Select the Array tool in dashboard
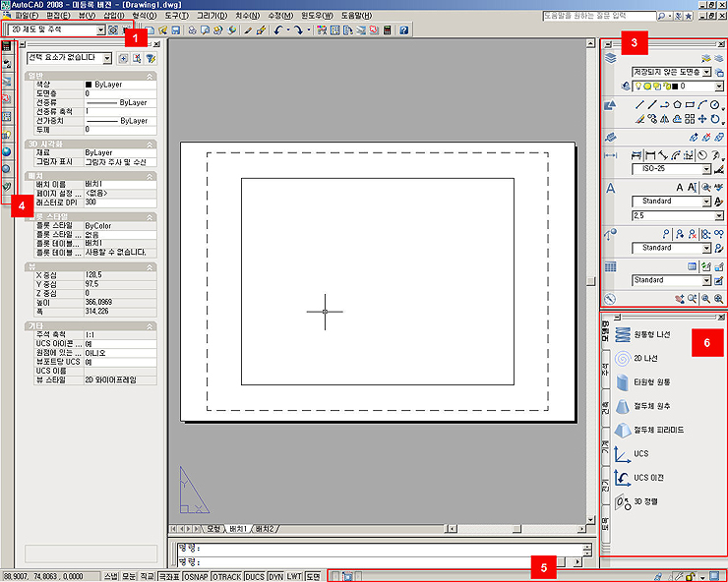728x582 pixels. click(x=690, y=119)
